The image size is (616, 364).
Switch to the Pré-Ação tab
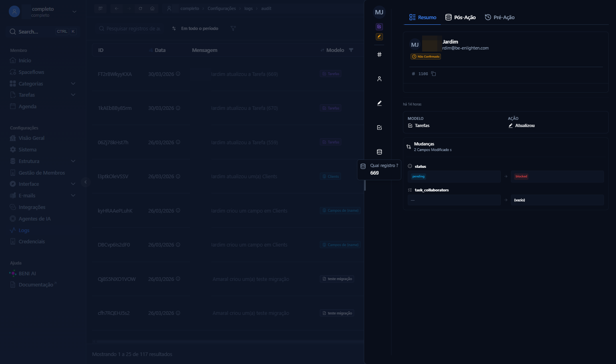[x=500, y=17]
